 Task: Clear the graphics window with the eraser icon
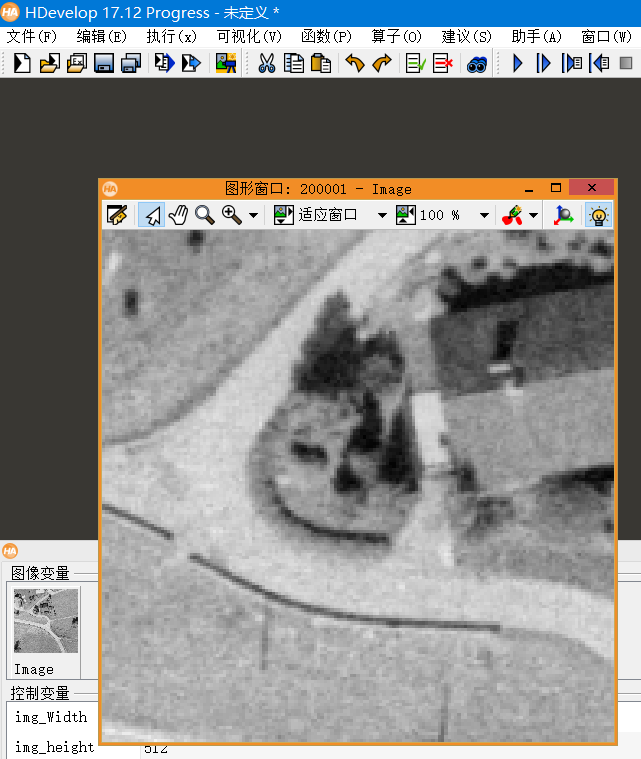point(117,215)
